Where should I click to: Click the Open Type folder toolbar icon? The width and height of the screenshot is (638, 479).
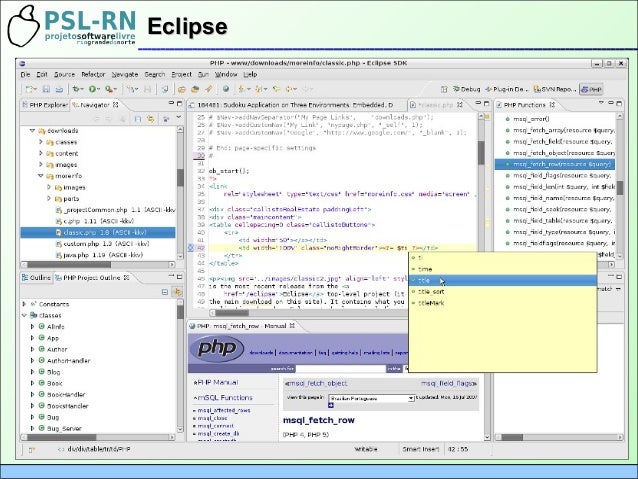click(182, 89)
